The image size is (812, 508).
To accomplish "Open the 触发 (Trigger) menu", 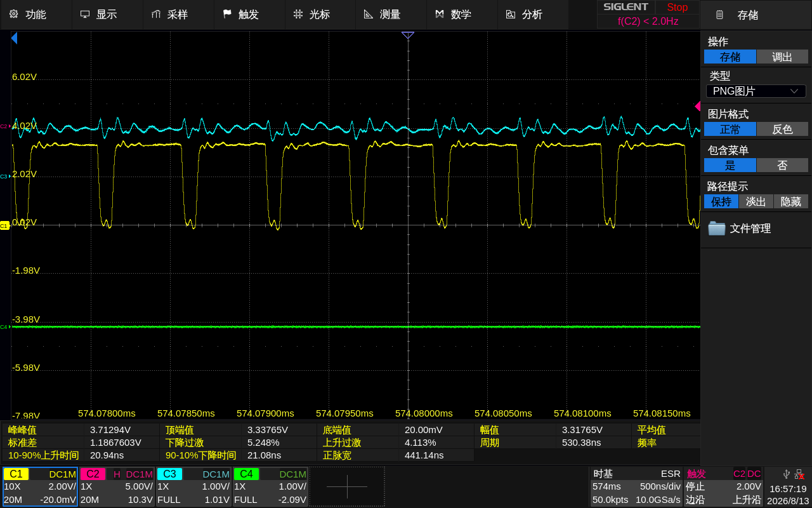I will coord(249,14).
